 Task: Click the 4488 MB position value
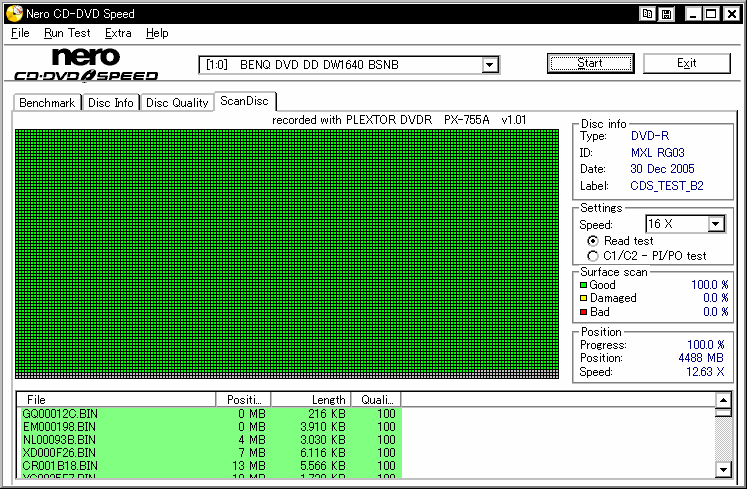point(701,357)
